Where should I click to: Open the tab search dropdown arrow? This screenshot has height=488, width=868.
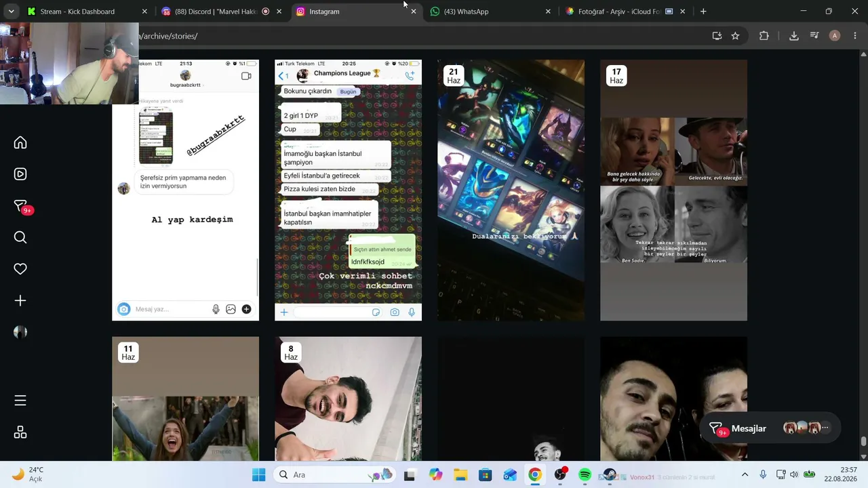(11, 12)
